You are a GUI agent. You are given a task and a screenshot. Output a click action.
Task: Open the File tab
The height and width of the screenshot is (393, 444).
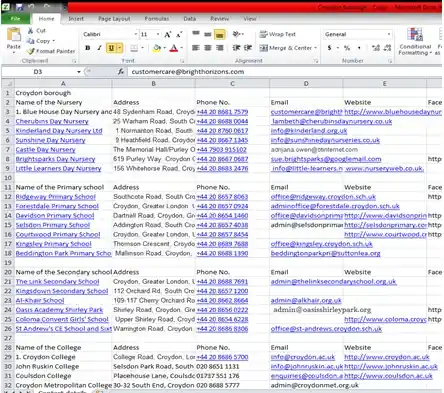click(x=15, y=19)
